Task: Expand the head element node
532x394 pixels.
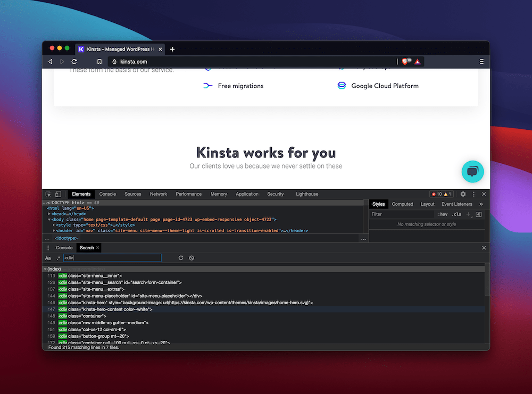Action: [49, 214]
